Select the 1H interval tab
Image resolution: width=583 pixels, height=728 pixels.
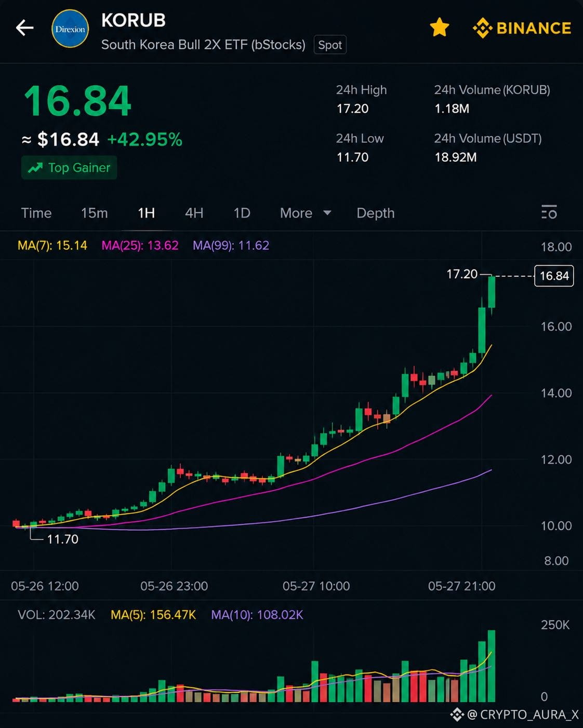coord(147,213)
